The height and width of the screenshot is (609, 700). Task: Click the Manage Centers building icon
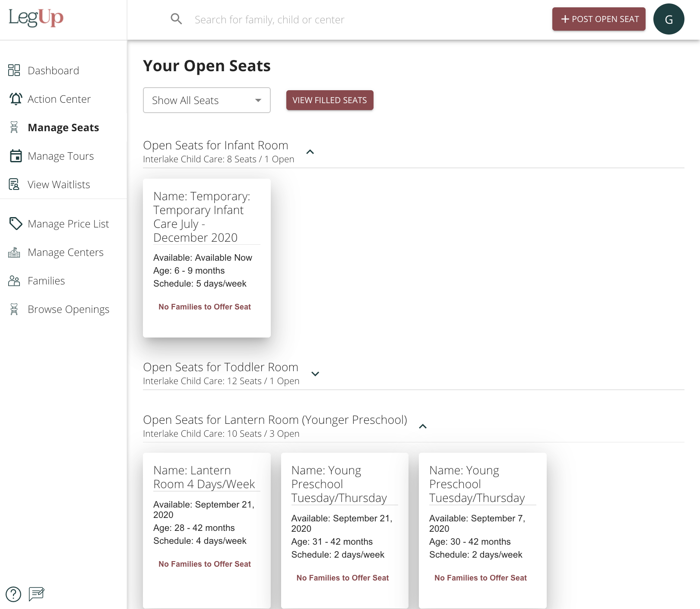click(x=14, y=252)
